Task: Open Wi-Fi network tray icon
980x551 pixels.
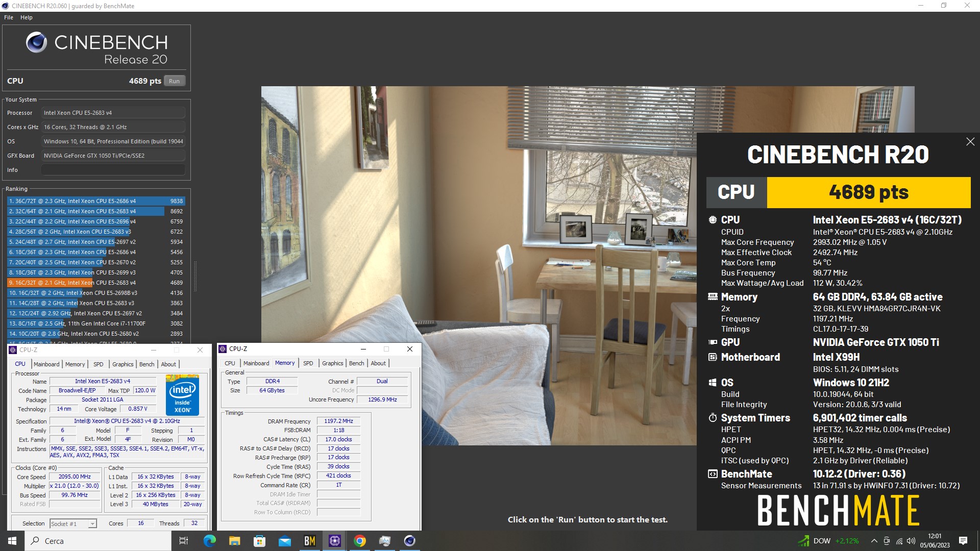Action: 899,541
